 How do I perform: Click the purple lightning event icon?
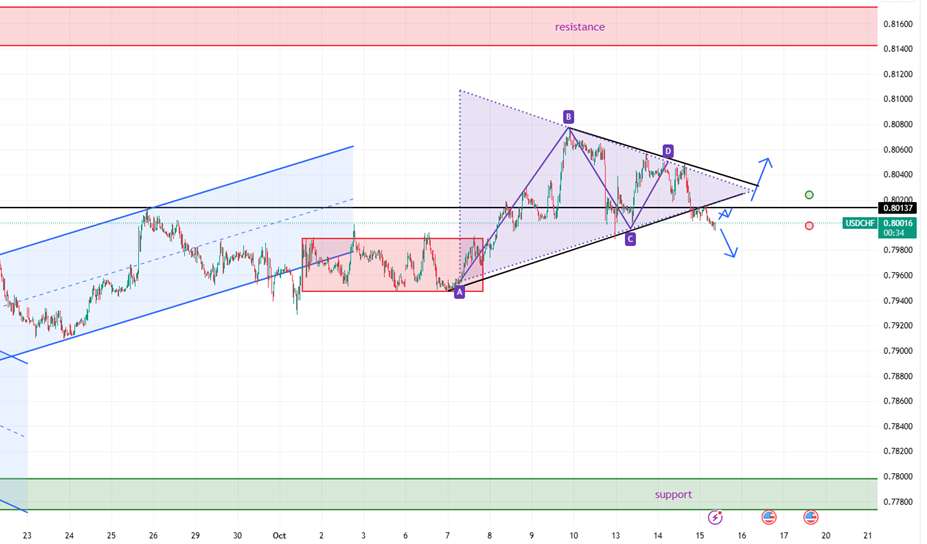pyautogui.click(x=716, y=517)
